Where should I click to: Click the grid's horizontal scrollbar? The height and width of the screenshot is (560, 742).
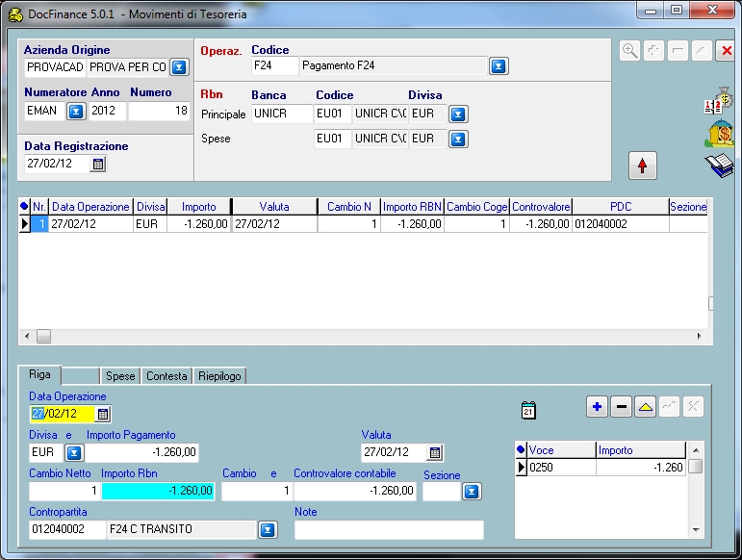(366, 337)
